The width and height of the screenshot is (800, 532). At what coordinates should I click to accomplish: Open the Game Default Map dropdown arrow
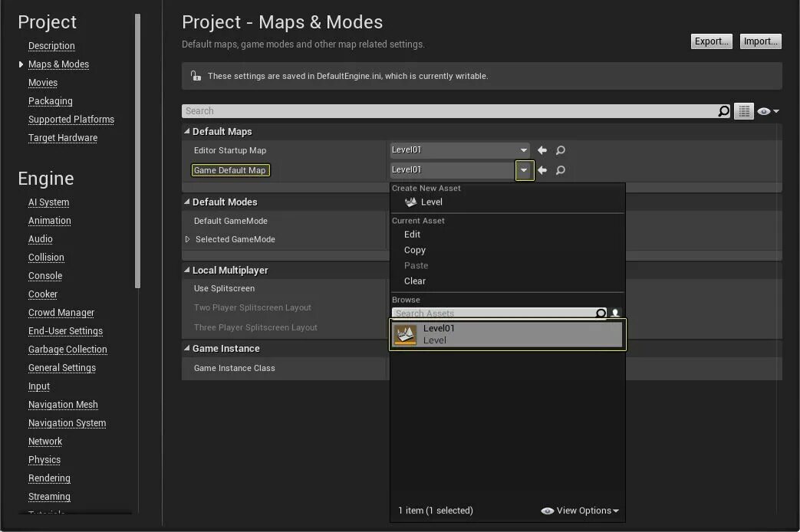click(525, 170)
